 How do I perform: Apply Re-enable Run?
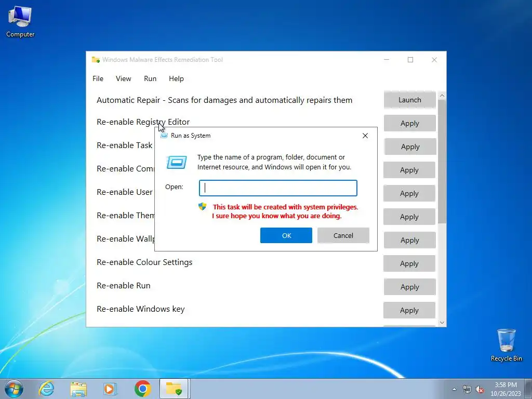[409, 287]
